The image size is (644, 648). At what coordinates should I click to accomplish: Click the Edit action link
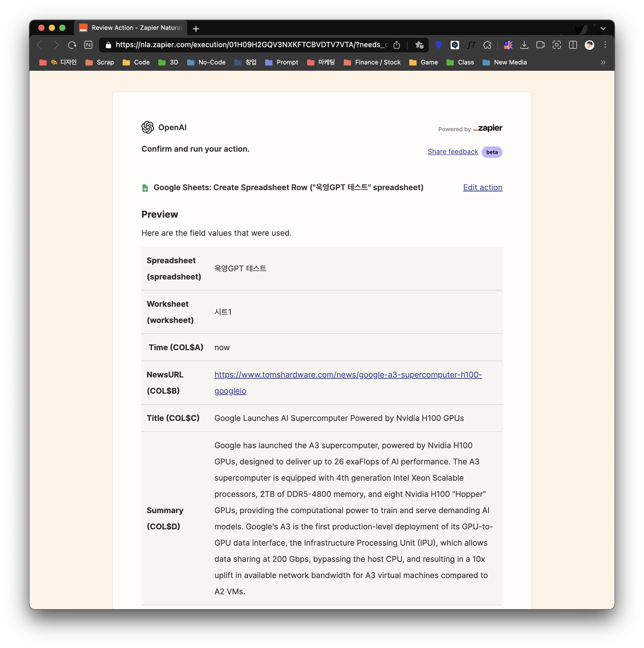(x=482, y=188)
